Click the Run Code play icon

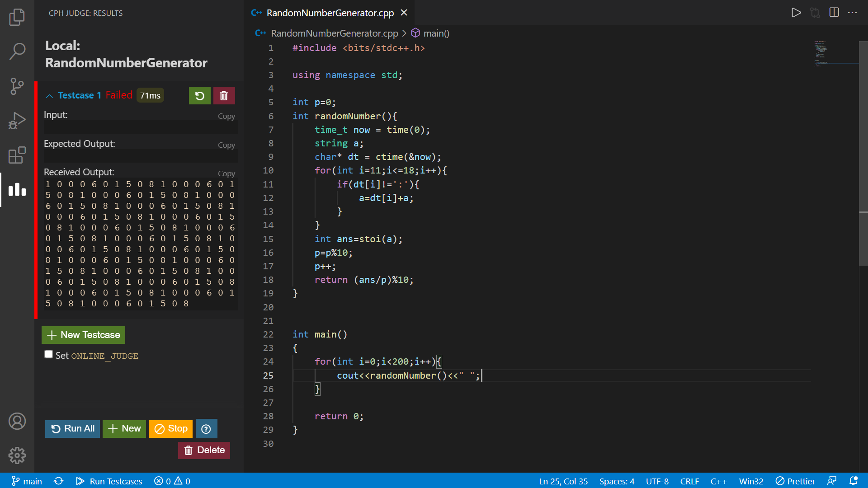796,13
